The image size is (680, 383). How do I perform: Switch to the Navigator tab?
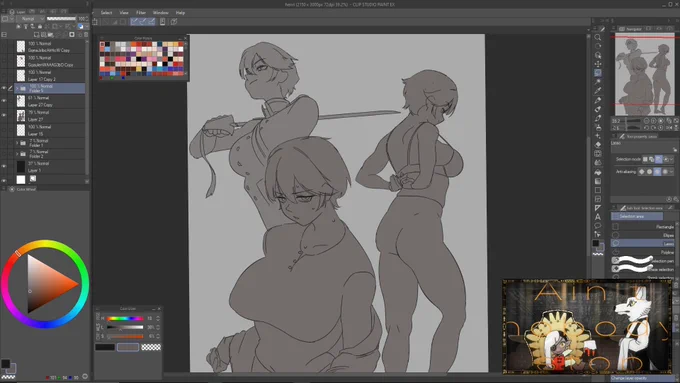pos(631,29)
